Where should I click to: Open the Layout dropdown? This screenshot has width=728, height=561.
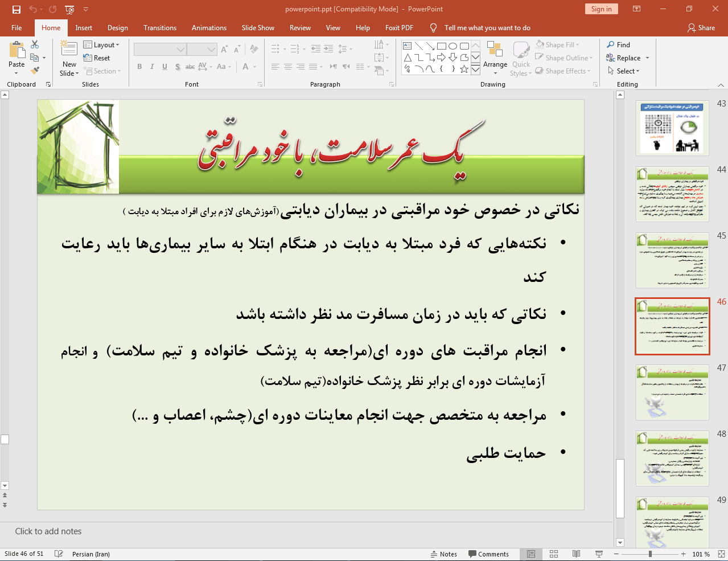click(101, 44)
